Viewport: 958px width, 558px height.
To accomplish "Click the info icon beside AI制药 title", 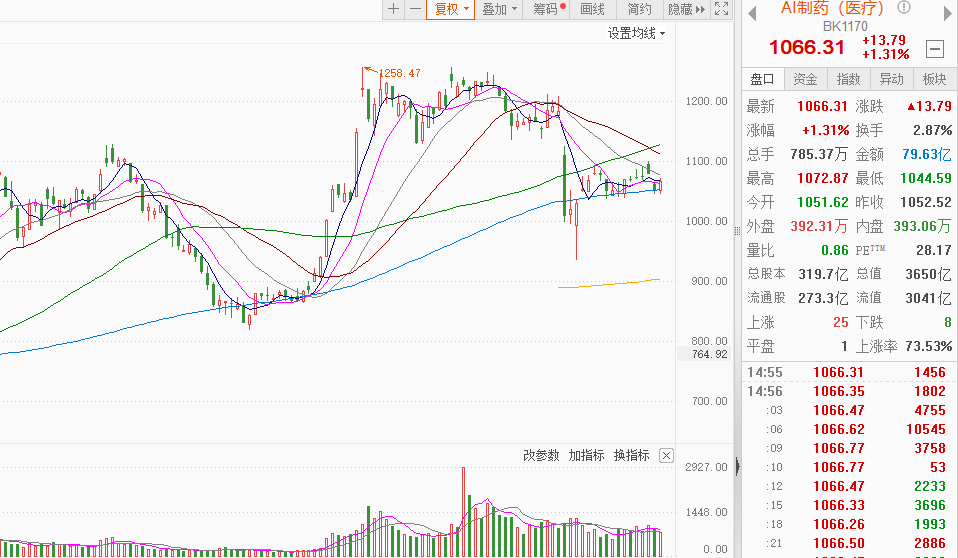I will point(904,8).
